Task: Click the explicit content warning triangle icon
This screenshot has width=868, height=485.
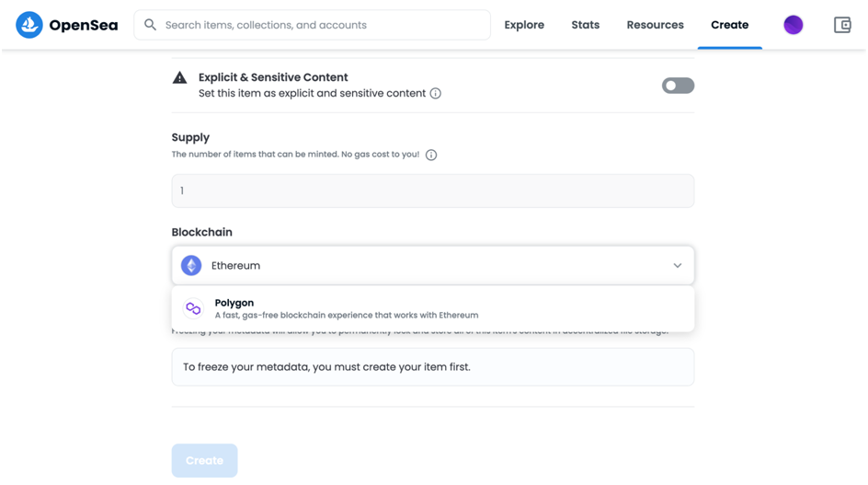Action: point(180,78)
